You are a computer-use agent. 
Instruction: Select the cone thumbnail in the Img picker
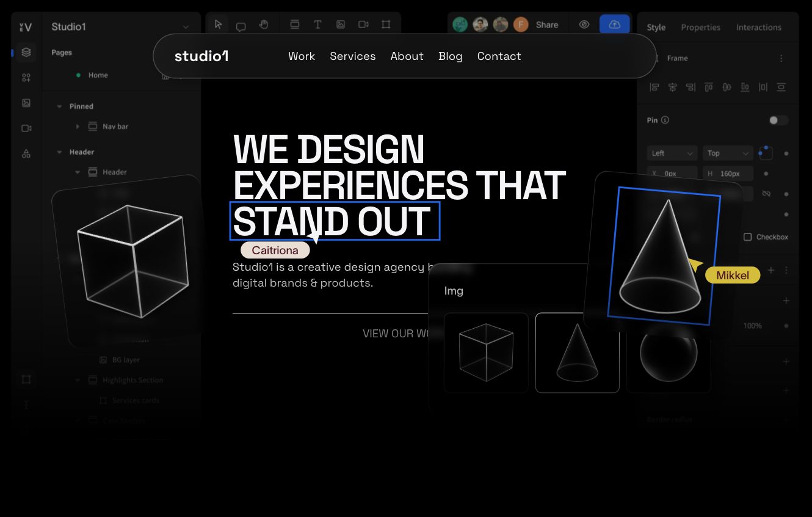[x=577, y=353]
